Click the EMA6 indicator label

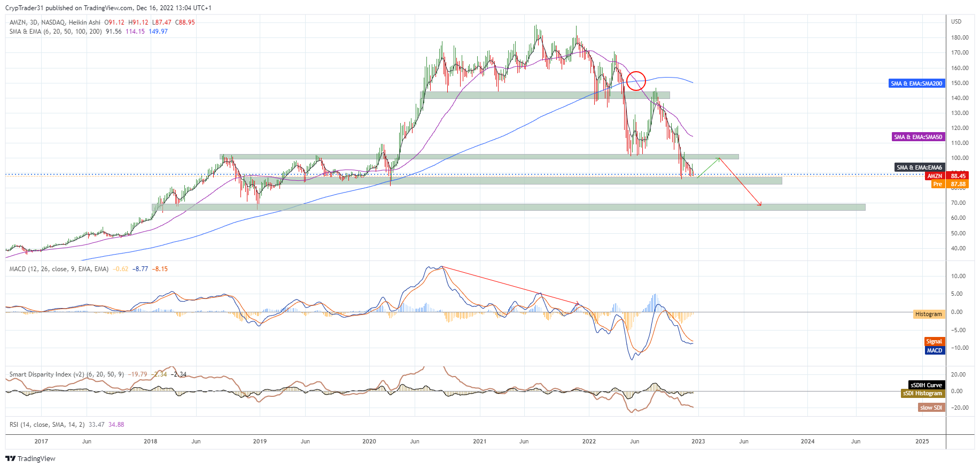920,167
